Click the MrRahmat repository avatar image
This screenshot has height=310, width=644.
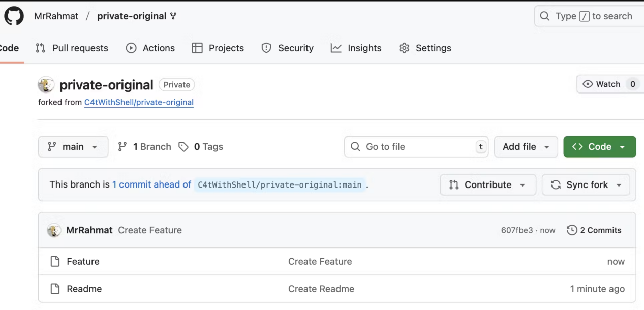[46, 85]
